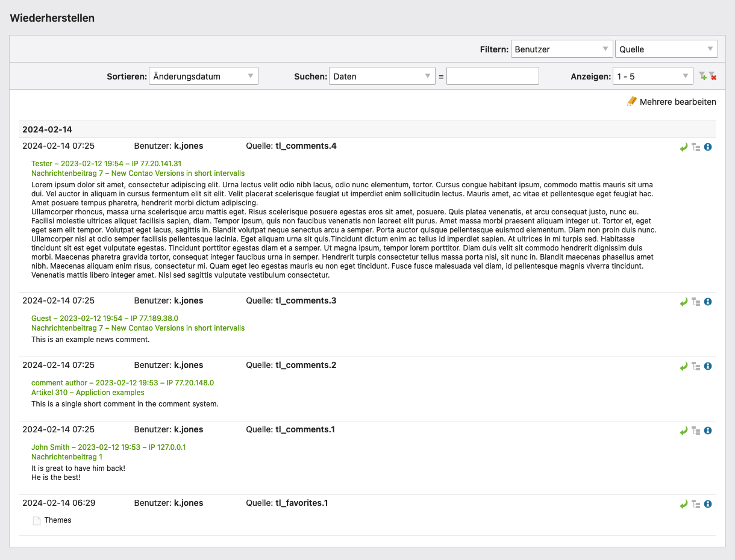Open the Anzeigen dropdown showing 1 - 5
Image resolution: width=735 pixels, height=560 pixels.
[653, 76]
